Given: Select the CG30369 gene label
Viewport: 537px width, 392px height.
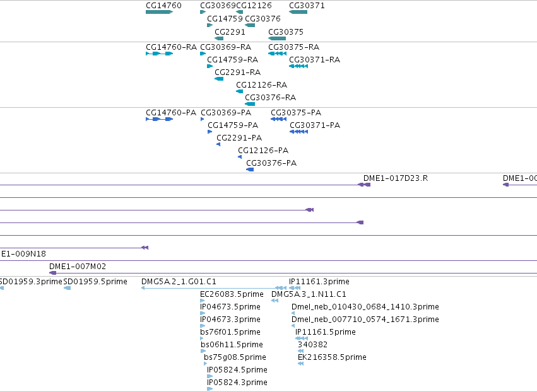Looking at the screenshot, I should point(218,6).
